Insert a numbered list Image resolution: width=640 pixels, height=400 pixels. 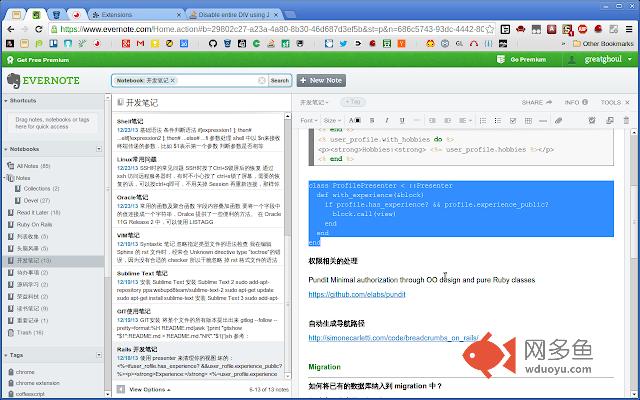coord(482,120)
